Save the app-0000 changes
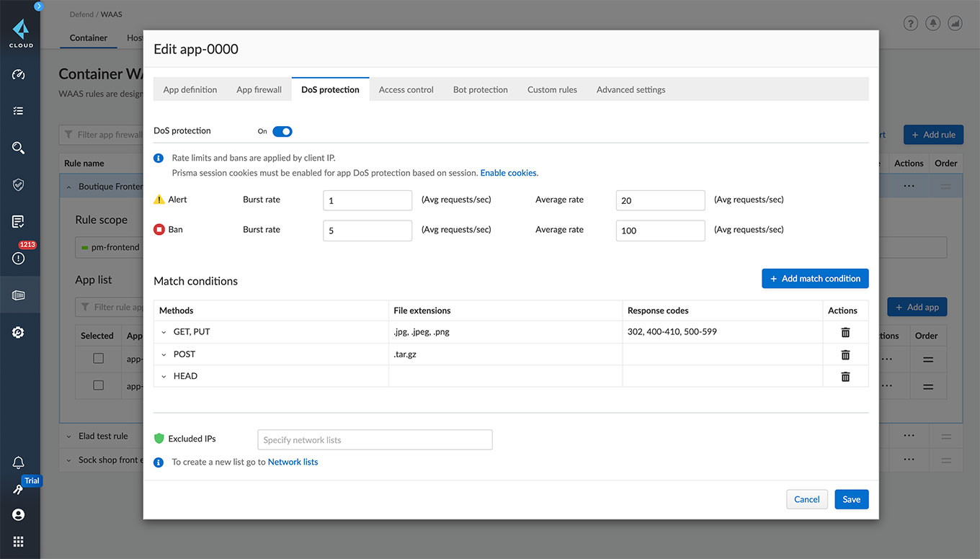This screenshot has height=559, width=980. pos(851,499)
